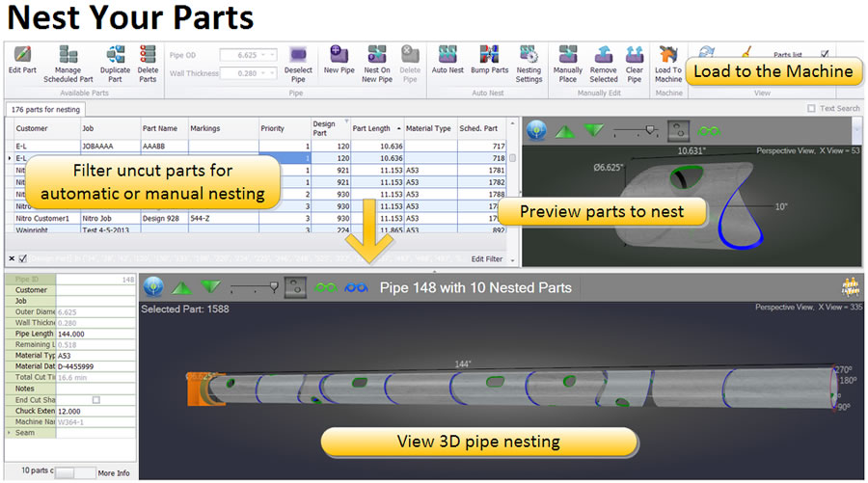
Task: Uncheck the design part filter checkbox
Action: tap(23, 258)
